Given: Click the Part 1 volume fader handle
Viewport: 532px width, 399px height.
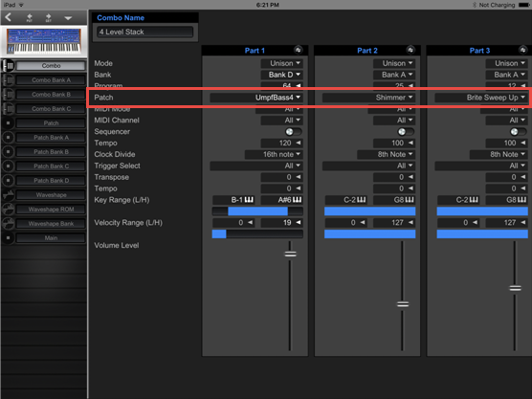Looking at the screenshot, I should click(x=290, y=255).
